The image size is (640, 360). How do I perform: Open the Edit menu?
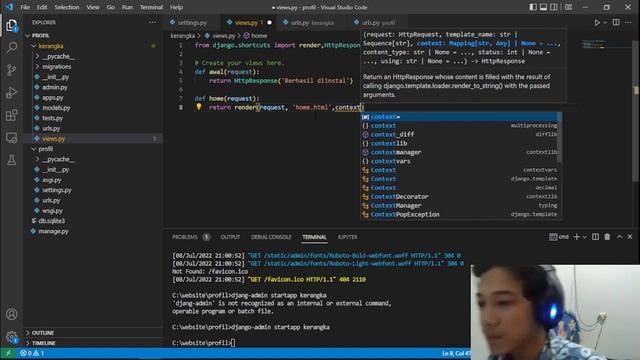click(x=42, y=7)
